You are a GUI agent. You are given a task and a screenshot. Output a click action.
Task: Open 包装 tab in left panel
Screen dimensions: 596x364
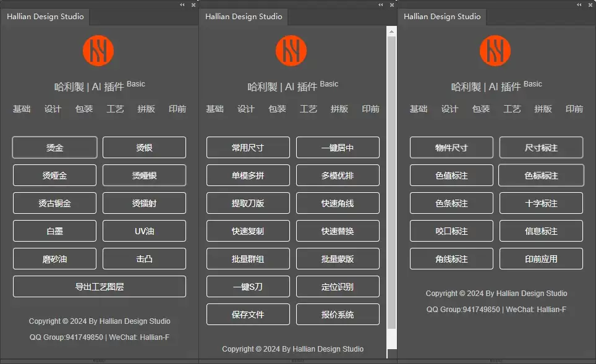coord(84,109)
